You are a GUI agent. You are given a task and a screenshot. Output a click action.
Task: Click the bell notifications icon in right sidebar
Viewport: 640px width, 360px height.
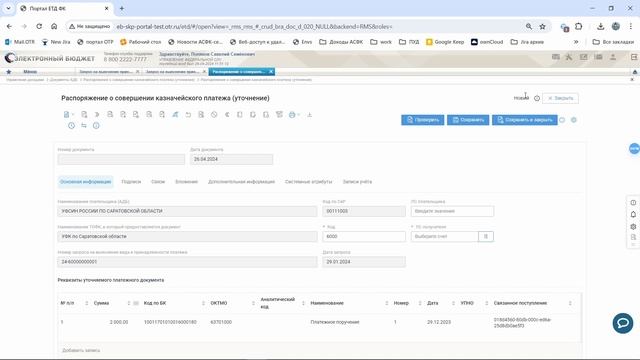click(x=633, y=214)
